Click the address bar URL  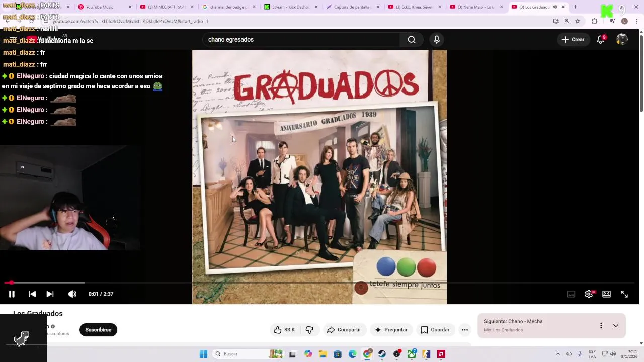click(131, 21)
